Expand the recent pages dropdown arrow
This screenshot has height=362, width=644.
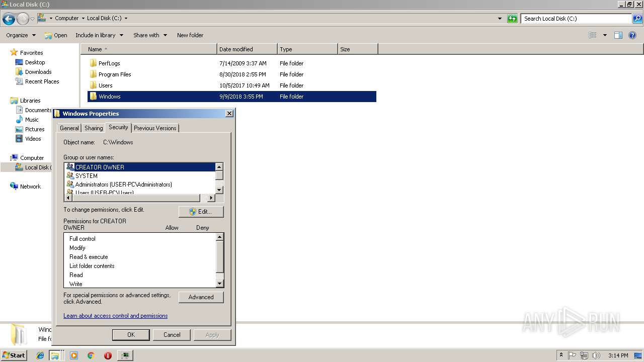[x=32, y=19]
